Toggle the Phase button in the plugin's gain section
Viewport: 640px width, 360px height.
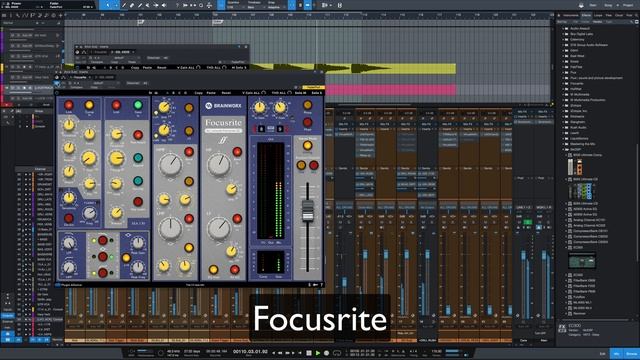point(307,105)
